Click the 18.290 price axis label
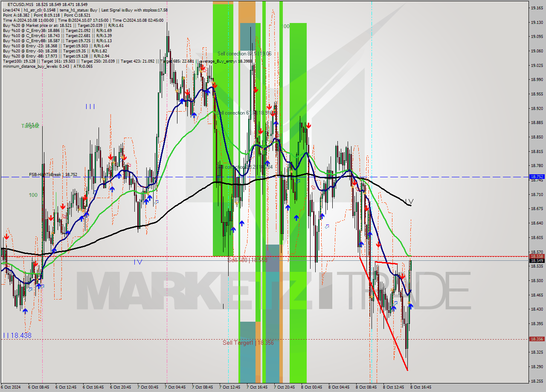The image size is (546, 392). point(537,366)
